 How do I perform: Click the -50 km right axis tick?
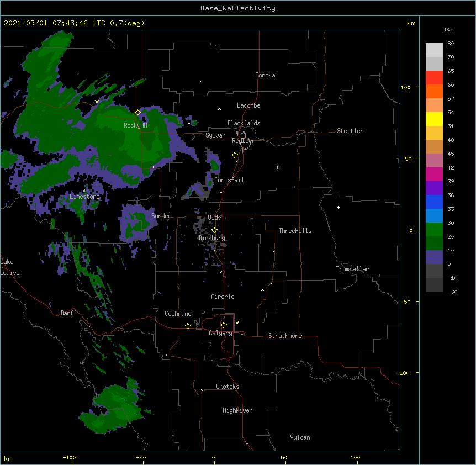405,302
